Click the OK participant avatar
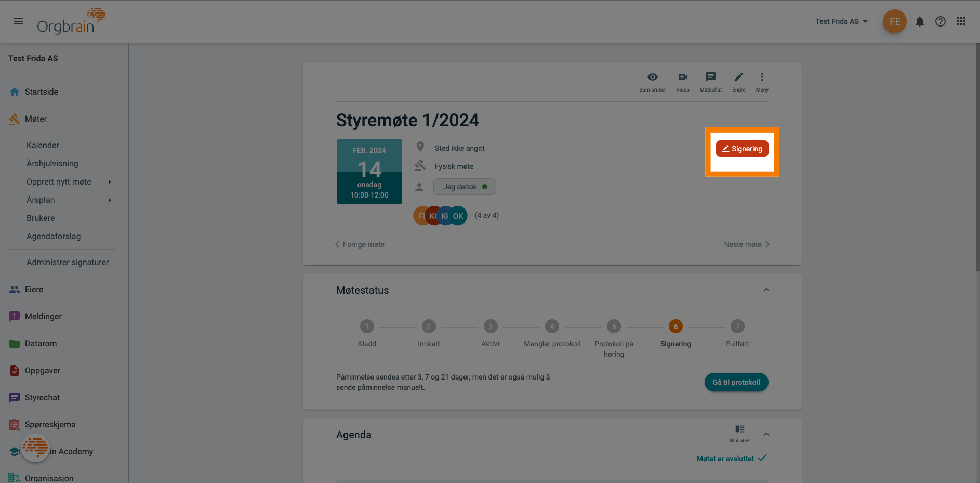This screenshot has width=980, height=483. pos(458,216)
